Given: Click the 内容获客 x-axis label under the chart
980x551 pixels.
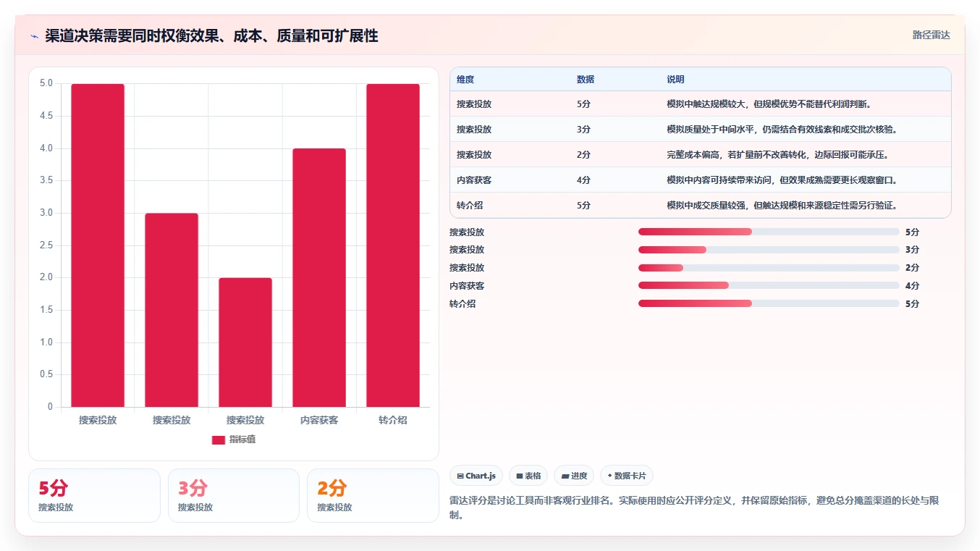Looking at the screenshot, I should [x=319, y=420].
